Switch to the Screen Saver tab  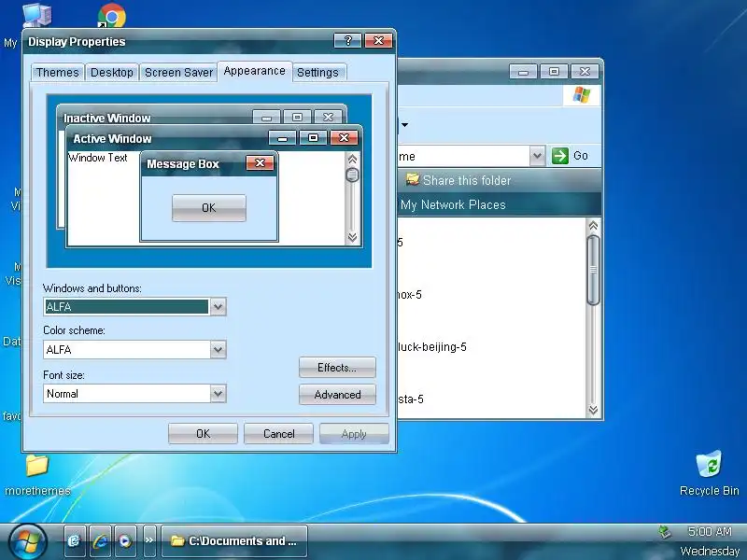pos(178,73)
